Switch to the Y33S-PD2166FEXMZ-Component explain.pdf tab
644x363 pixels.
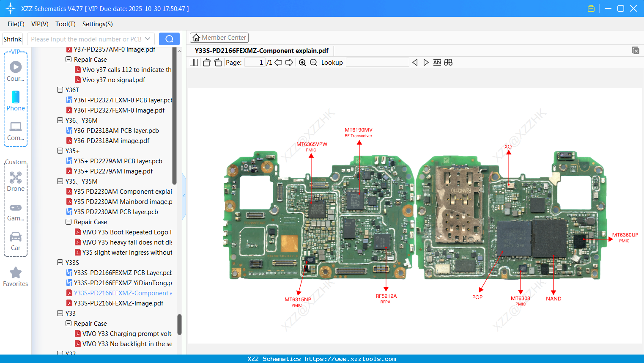coord(262,50)
